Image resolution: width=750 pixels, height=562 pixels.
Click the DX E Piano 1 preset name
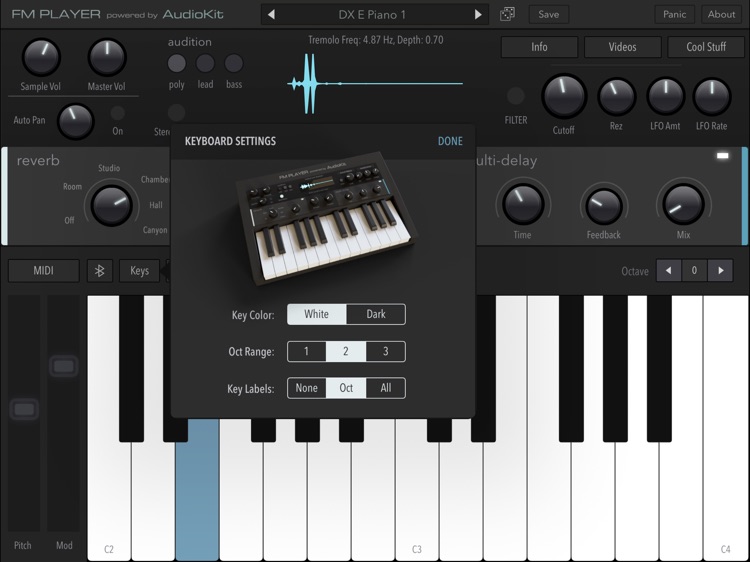372,15
